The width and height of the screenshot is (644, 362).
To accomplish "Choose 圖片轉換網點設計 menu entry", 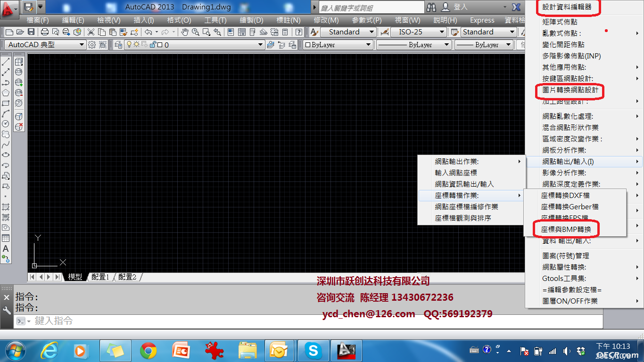I will click(x=570, y=90).
